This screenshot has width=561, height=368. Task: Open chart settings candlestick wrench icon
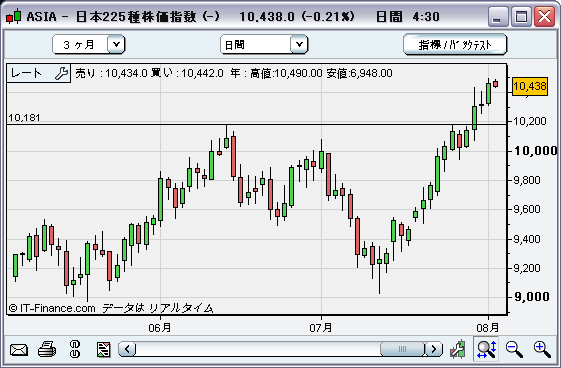point(458,349)
